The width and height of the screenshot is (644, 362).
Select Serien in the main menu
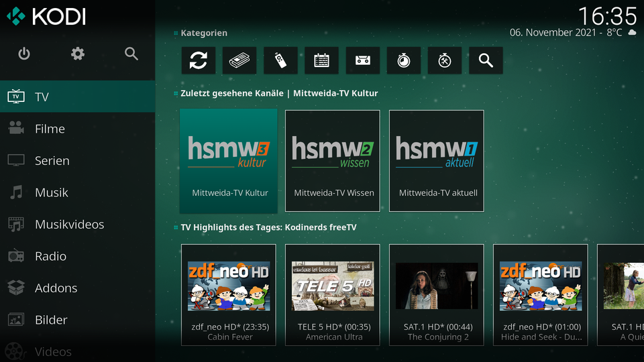coord(78,160)
